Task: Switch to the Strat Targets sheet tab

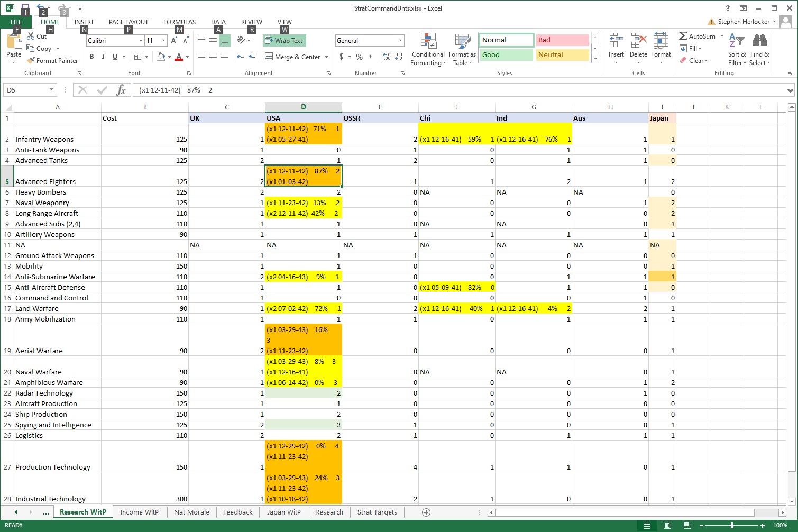Action: pyautogui.click(x=377, y=512)
